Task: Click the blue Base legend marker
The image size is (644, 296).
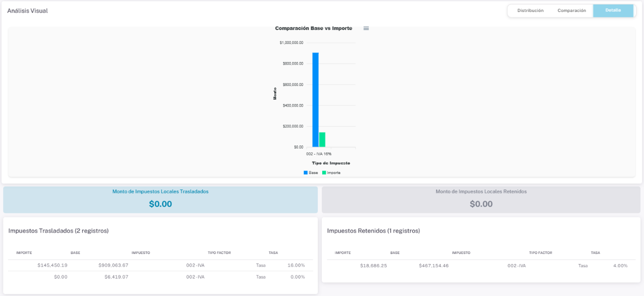Action: tap(306, 172)
